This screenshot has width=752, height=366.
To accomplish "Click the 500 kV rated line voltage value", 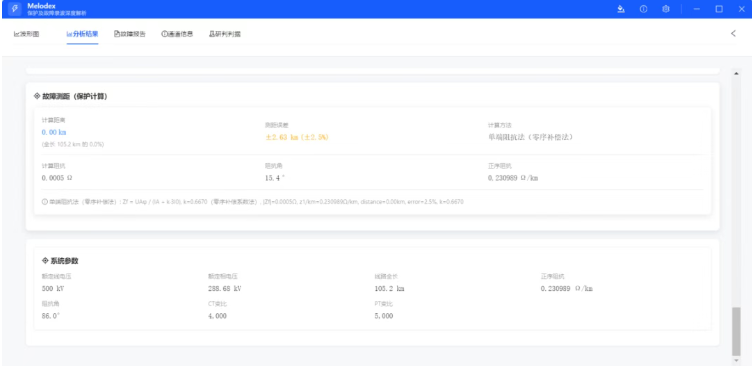I will [54, 289].
